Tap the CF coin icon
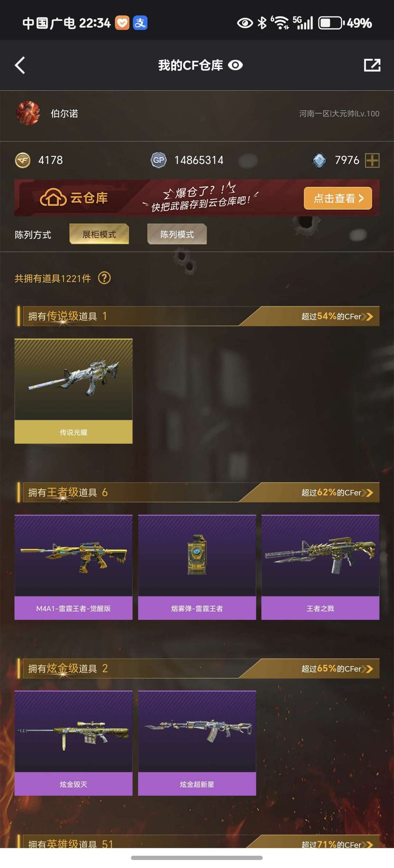The width and height of the screenshot is (394, 868). pos(23,160)
